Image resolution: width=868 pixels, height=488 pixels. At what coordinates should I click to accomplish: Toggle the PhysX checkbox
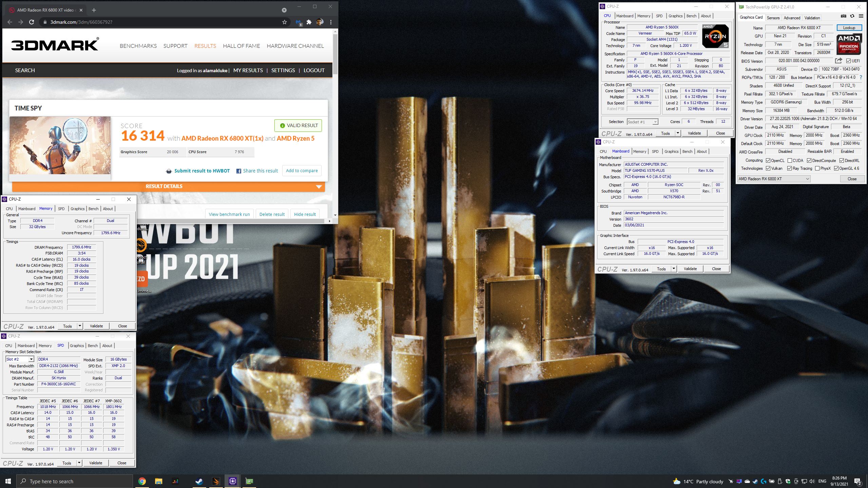[x=817, y=168]
